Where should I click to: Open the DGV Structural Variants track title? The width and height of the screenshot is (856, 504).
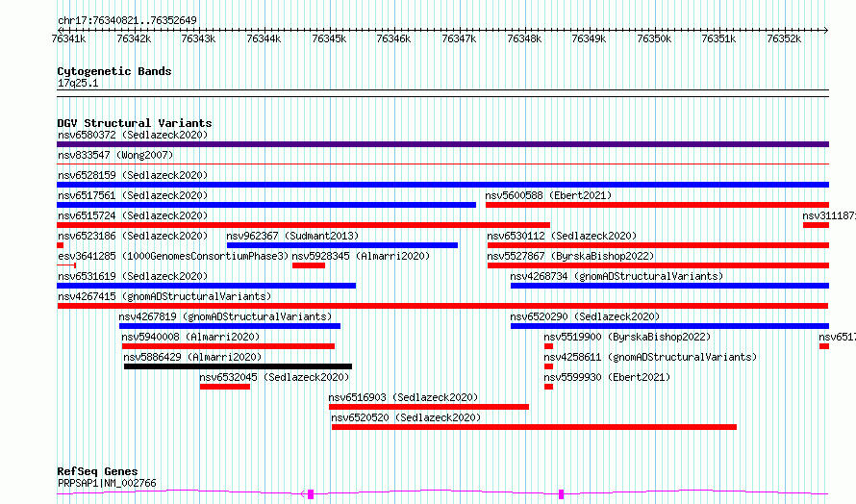135,123
